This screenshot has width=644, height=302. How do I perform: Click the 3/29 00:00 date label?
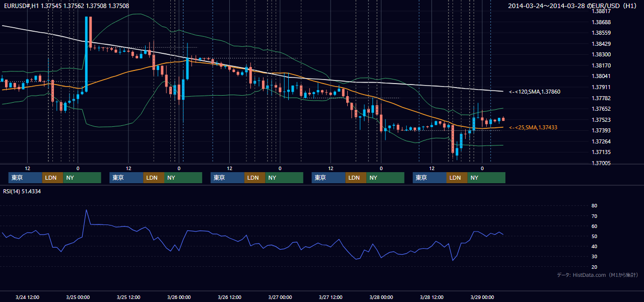click(x=482, y=297)
